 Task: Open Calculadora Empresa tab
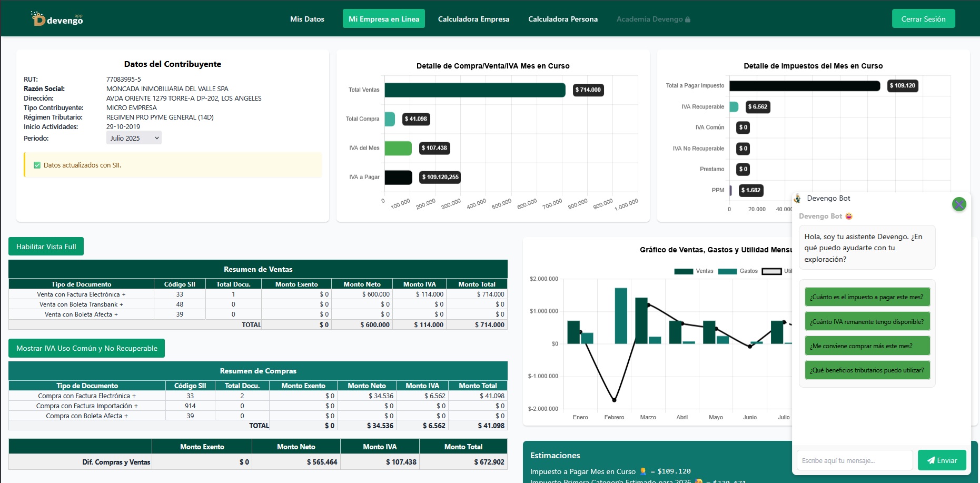point(473,19)
